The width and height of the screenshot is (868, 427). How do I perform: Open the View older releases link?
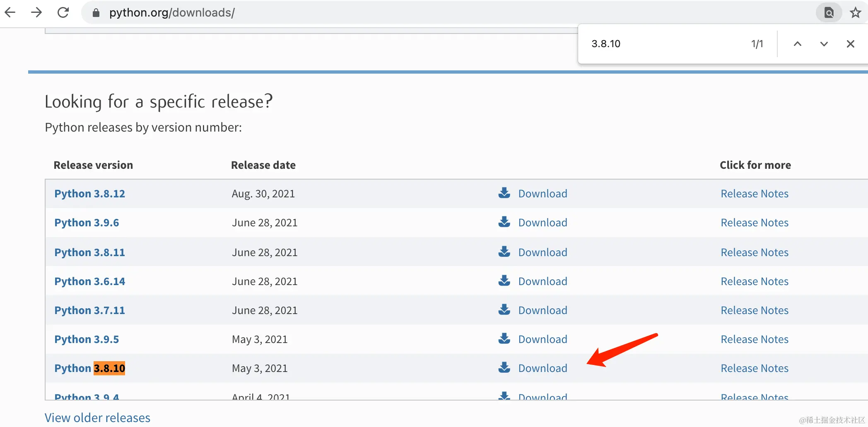(x=97, y=418)
